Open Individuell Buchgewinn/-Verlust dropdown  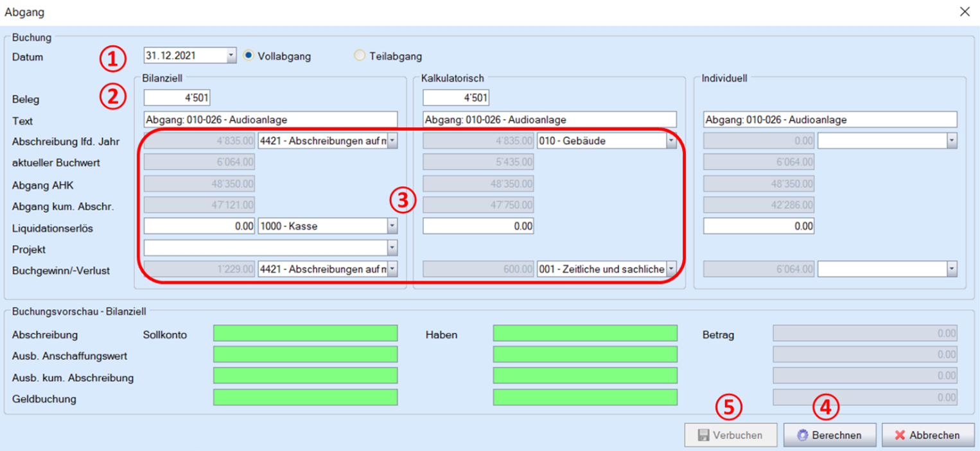(x=952, y=269)
